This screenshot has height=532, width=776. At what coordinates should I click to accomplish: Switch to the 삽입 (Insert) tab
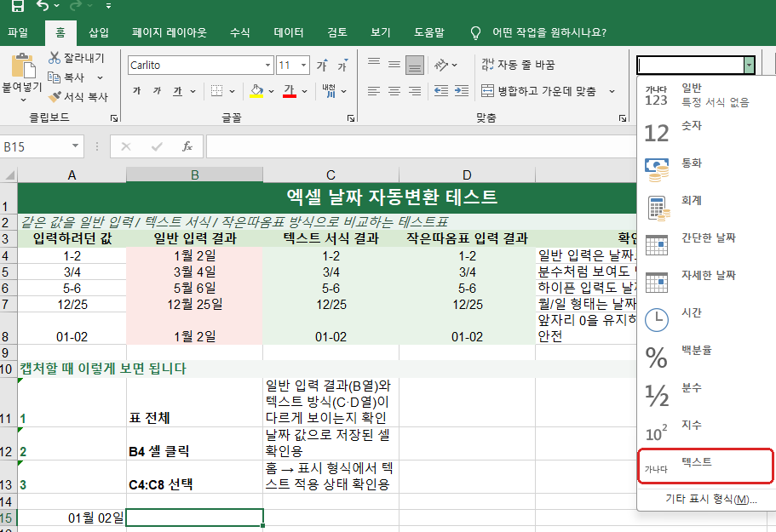99,32
